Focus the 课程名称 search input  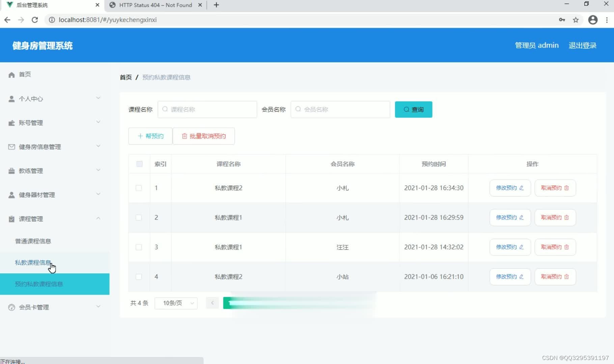[x=207, y=110]
